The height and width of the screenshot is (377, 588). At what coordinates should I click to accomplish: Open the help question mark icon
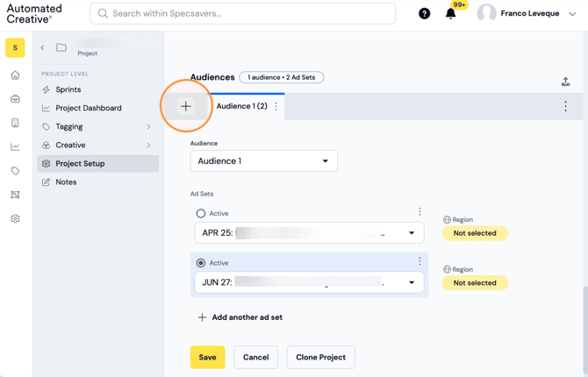424,14
